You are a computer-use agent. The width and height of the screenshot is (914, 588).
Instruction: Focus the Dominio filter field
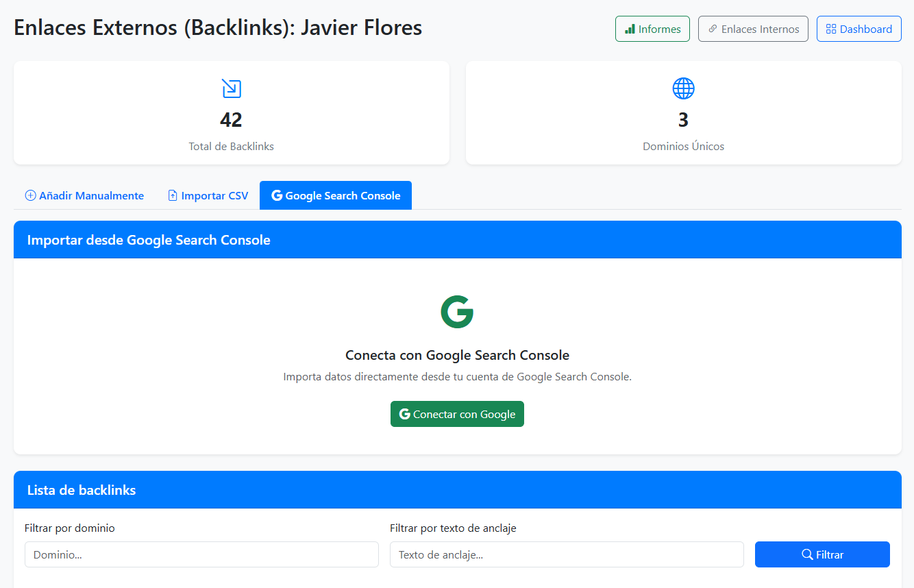tap(201, 554)
